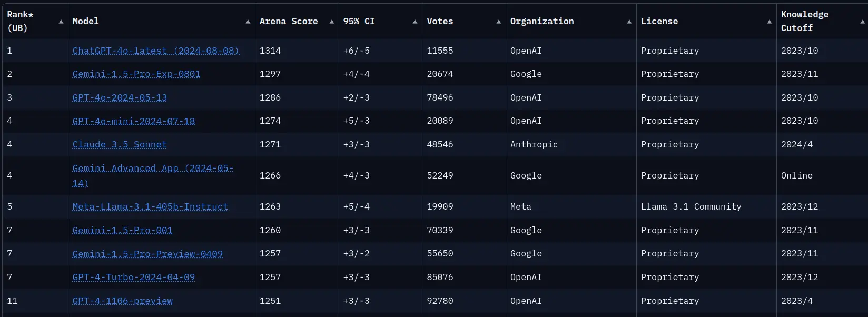Viewport: 868px width, 317px height.
Task: Click the Claude 3.5 Sonnet link
Action: click(120, 144)
